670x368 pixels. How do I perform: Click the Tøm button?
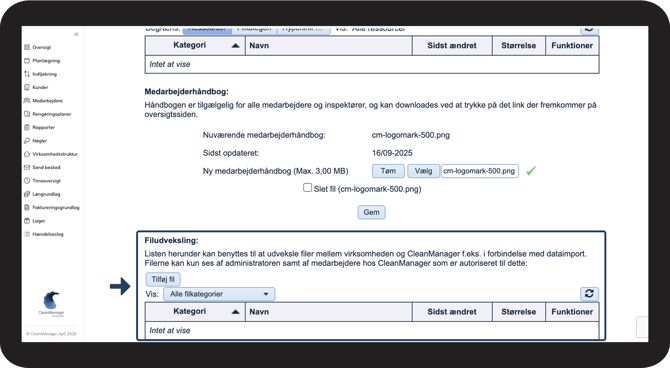tap(388, 171)
